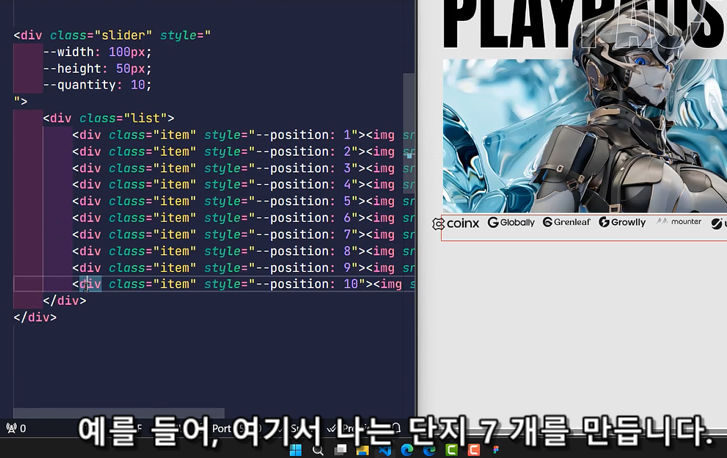The image size is (727, 458).
Task: Click the item line with --position: 6
Action: [243, 218]
